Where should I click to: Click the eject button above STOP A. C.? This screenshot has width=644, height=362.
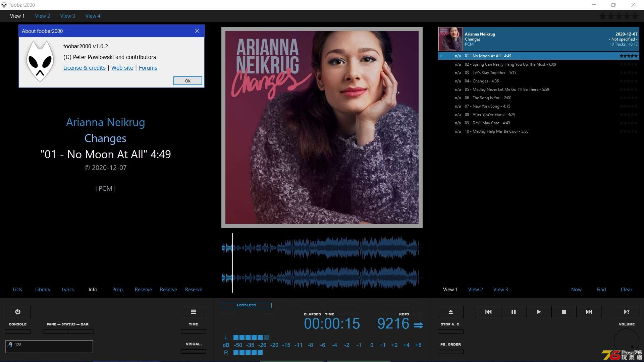point(451,312)
